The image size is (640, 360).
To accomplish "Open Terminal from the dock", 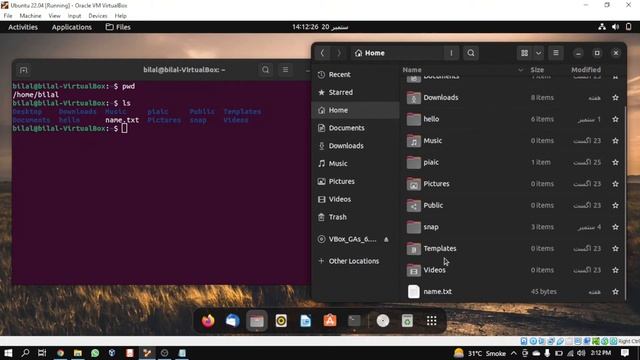I will (354, 321).
